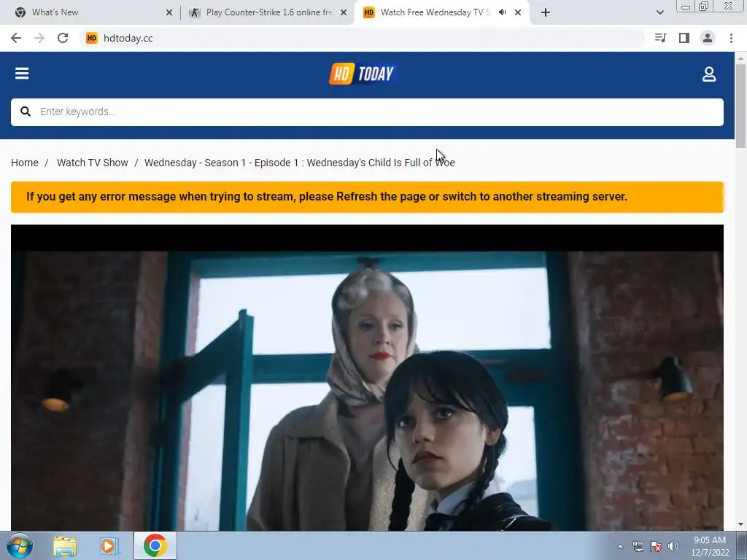Viewport: 747px width, 560px height.
Task: Open Windows Explorer from the taskbar
Action: click(65, 546)
